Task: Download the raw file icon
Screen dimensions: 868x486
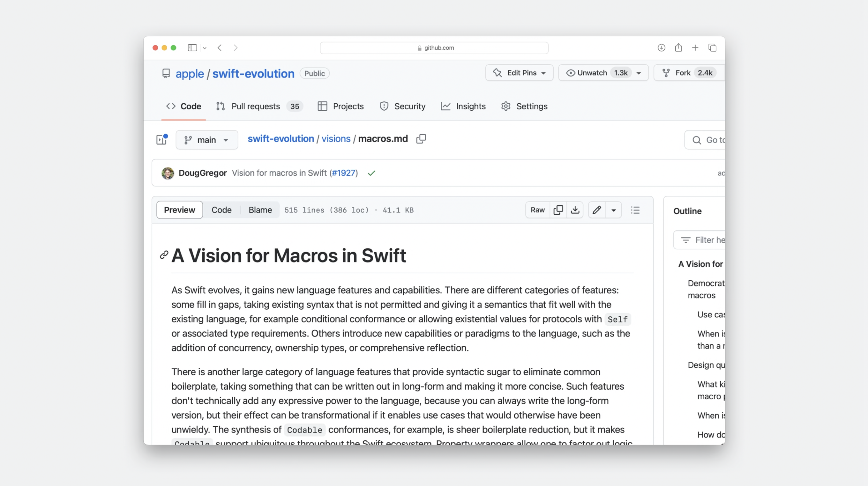Action: click(575, 210)
